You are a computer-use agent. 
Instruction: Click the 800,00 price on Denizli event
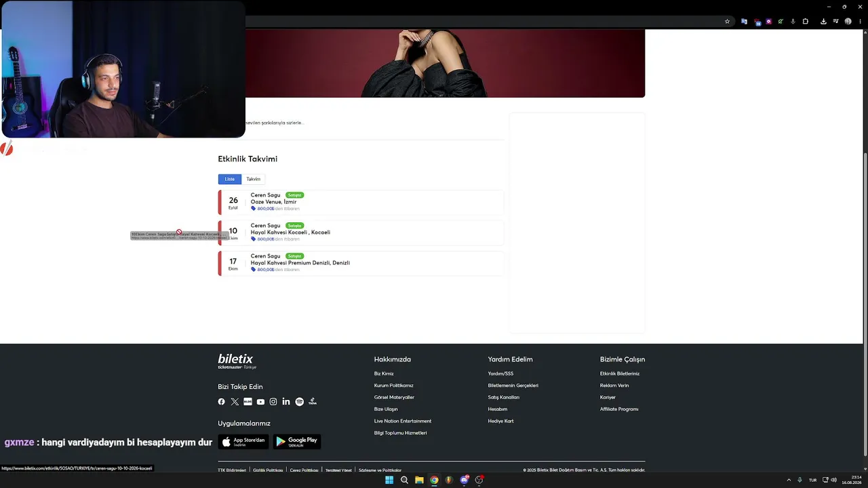(265, 270)
